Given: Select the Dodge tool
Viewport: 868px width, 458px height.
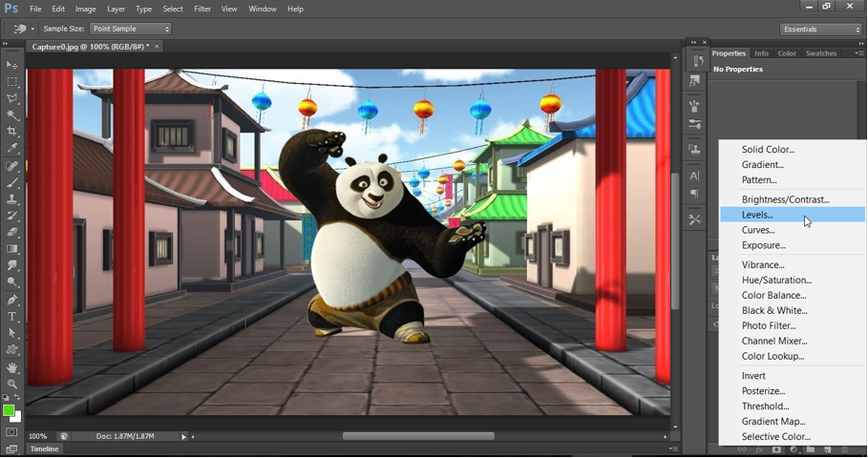Looking at the screenshot, I should 11,282.
